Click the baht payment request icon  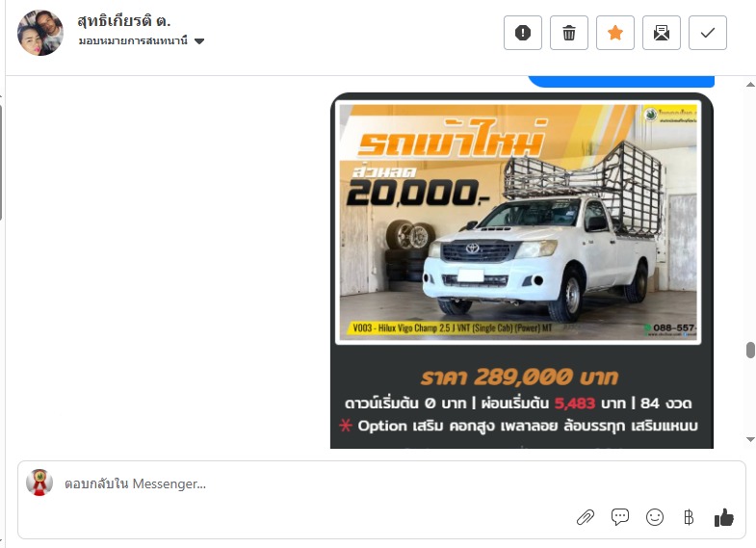tap(689, 517)
